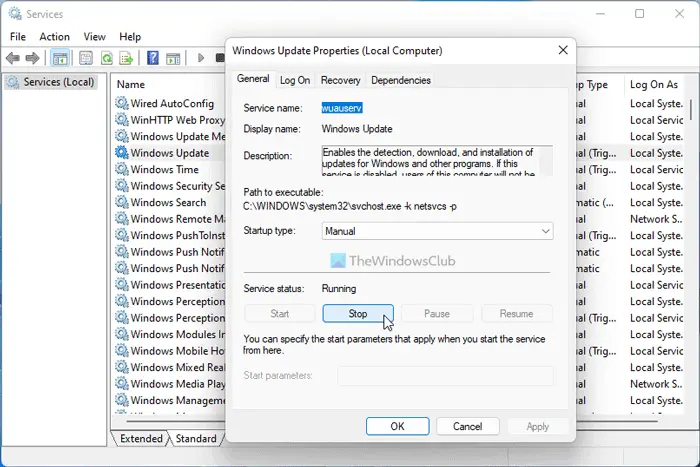This screenshot has width=700, height=467.
Task: Click the gear icon beside Windows Modules
Action: [x=122, y=334]
